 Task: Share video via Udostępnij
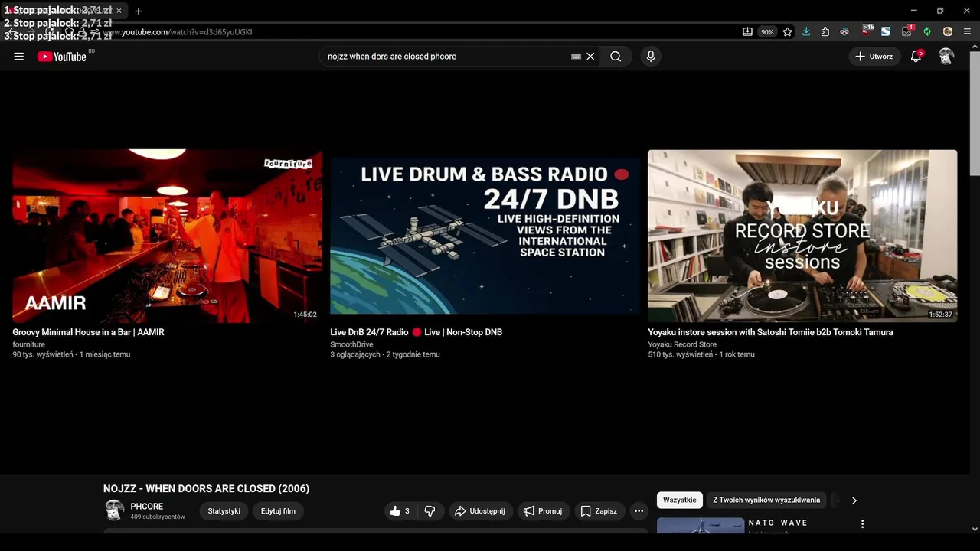tap(480, 511)
